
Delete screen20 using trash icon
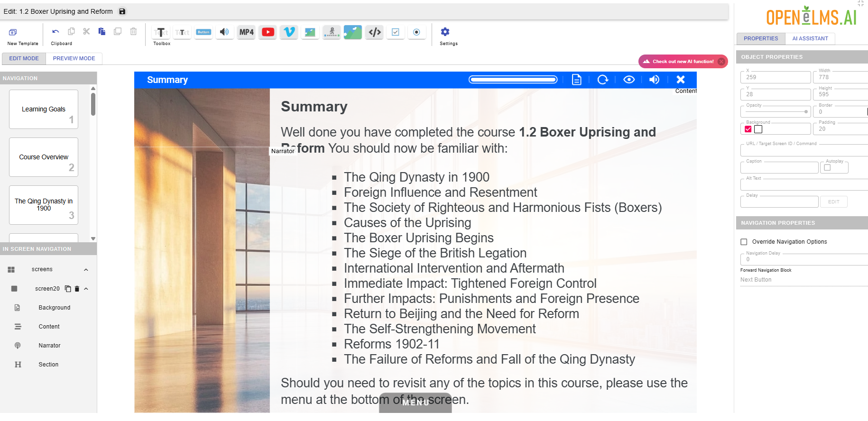[77, 289]
